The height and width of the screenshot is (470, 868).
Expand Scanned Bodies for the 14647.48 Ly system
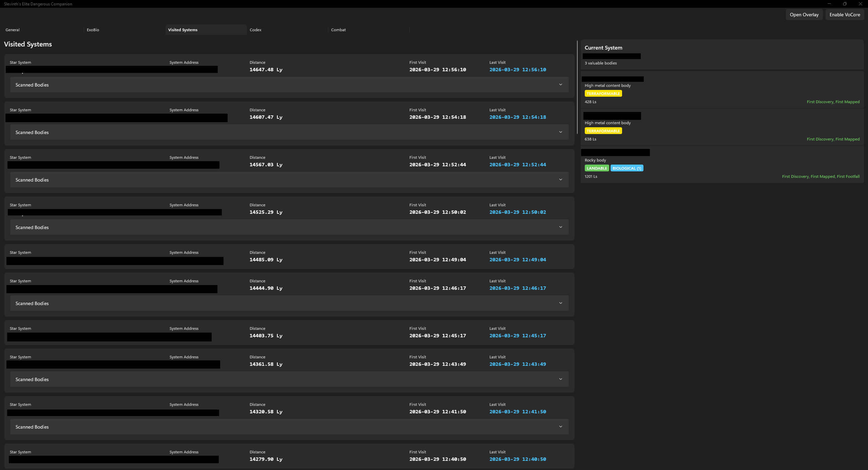click(560, 84)
